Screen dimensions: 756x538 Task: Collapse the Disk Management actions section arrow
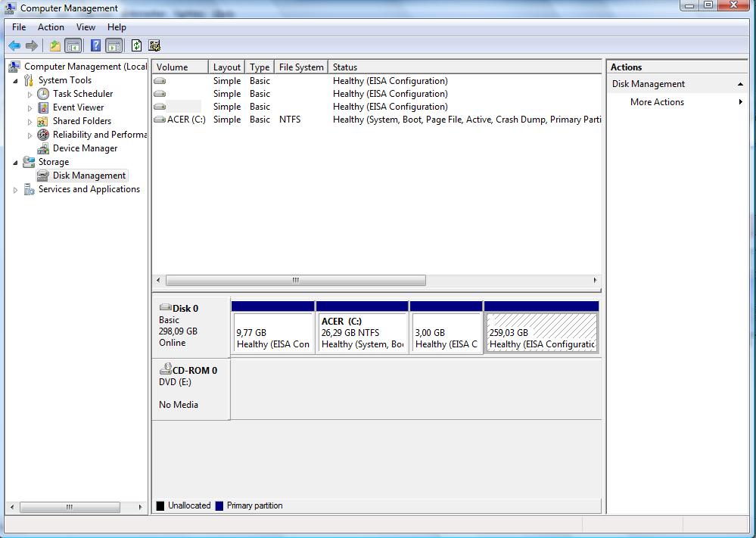coord(740,84)
